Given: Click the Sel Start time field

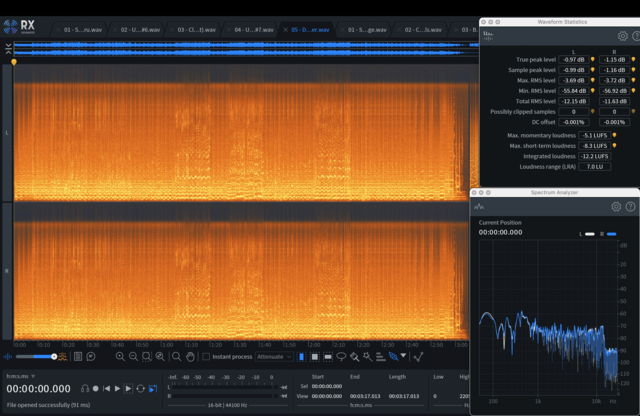Looking at the screenshot, I should [327, 386].
